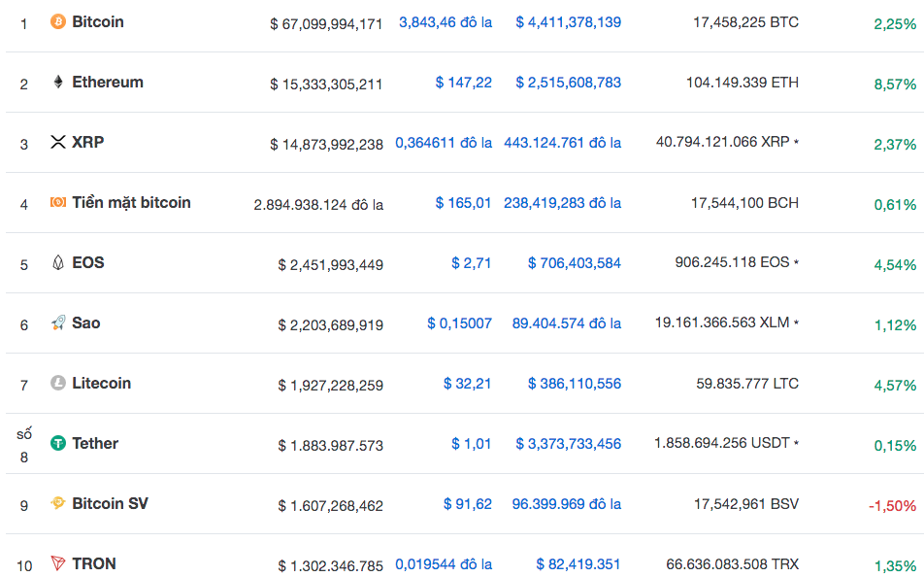
Task: Select Tether market cap $ 1.883.987.573
Action: pos(331,446)
